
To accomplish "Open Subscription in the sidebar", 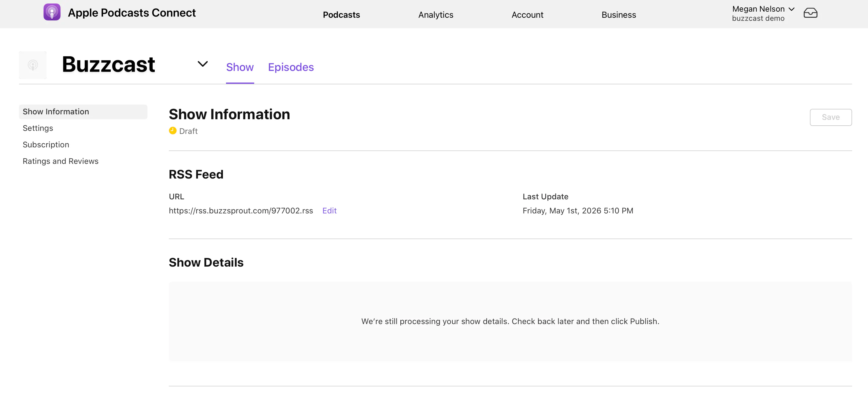I will (46, 145).
